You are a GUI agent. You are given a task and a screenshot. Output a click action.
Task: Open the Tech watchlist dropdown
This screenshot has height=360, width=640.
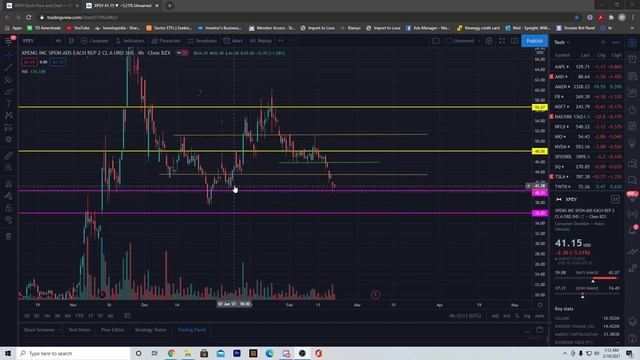coord(562,42)
